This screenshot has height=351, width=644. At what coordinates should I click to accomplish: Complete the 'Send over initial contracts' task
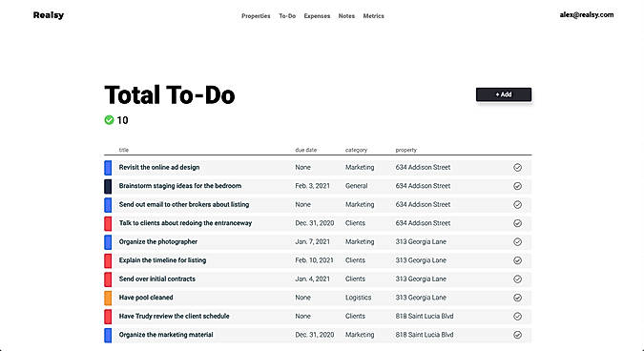517,279
